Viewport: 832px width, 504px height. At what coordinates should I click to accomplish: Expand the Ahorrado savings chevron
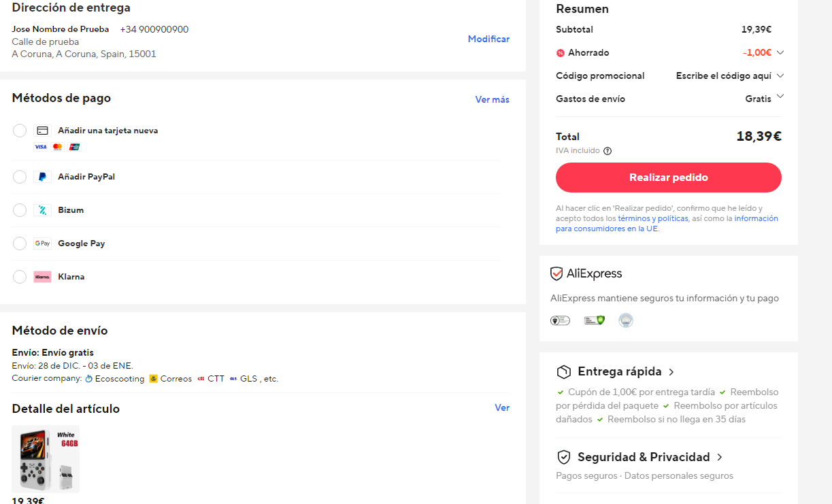(780, 52)
